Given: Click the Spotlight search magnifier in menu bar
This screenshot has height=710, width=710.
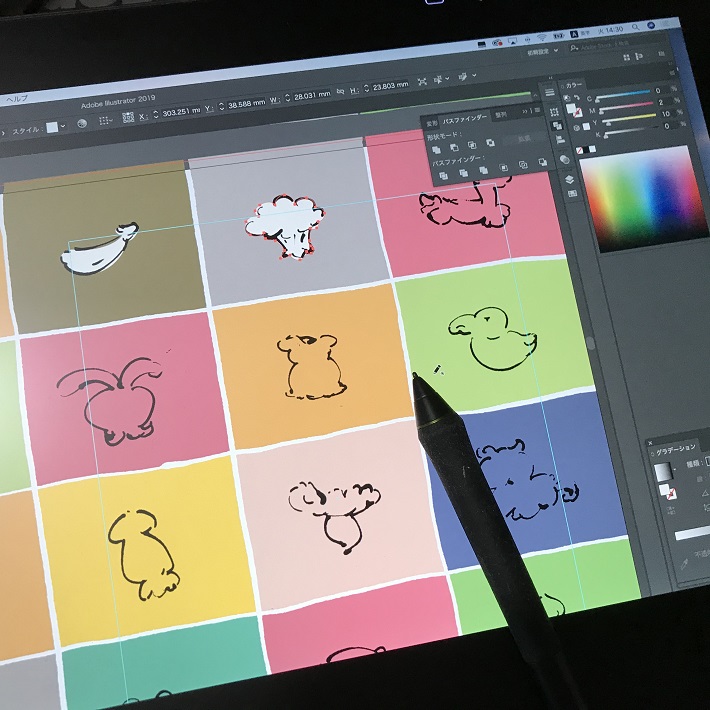Looking at the screenshot, I should click(635, 28).
